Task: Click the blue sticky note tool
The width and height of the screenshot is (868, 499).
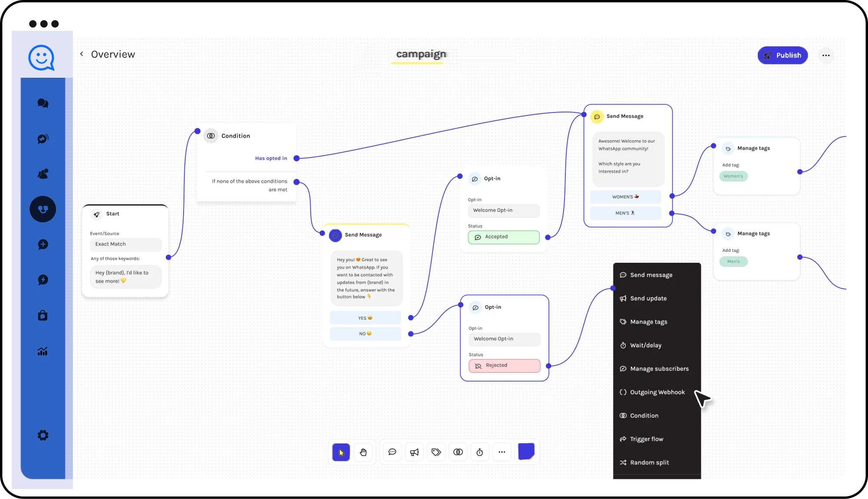Action: 526,452
